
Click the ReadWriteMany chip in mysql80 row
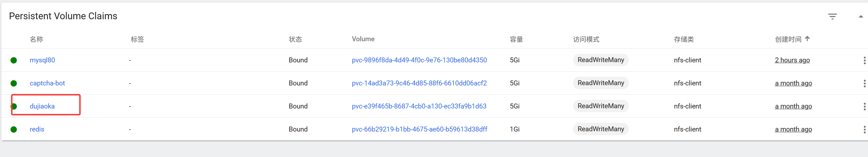click(600, 60)
